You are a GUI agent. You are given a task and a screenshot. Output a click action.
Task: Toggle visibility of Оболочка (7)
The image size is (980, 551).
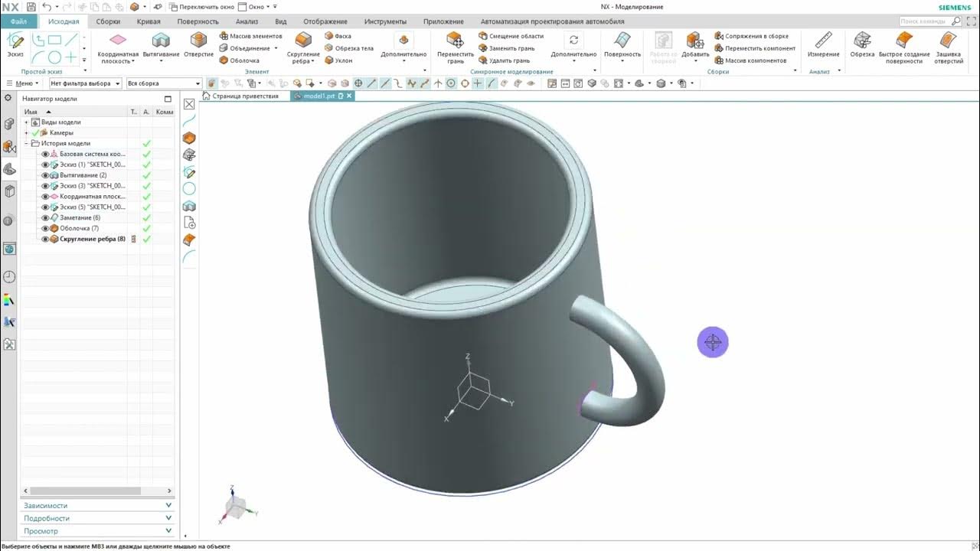point(45,228)
